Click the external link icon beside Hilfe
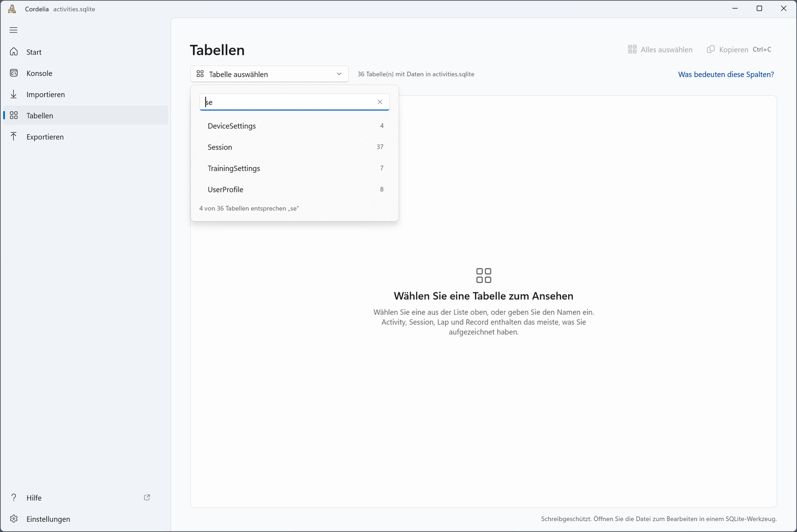The image size is (797, 532). pyautogui.click(x=147, y=498)
